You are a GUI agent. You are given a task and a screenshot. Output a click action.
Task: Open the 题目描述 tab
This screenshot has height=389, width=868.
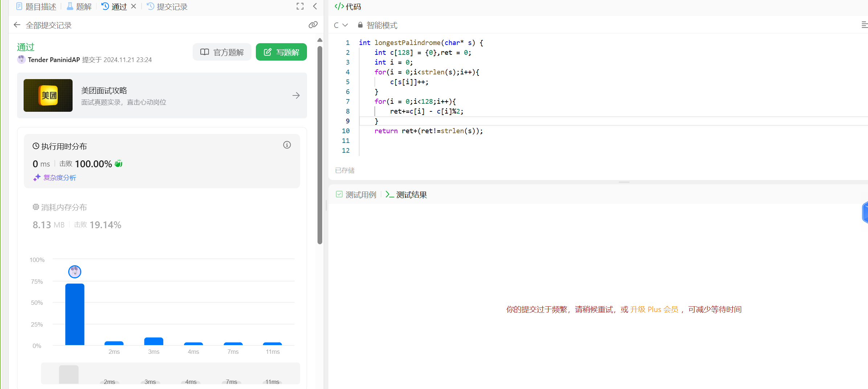click(x=37, y=7)
